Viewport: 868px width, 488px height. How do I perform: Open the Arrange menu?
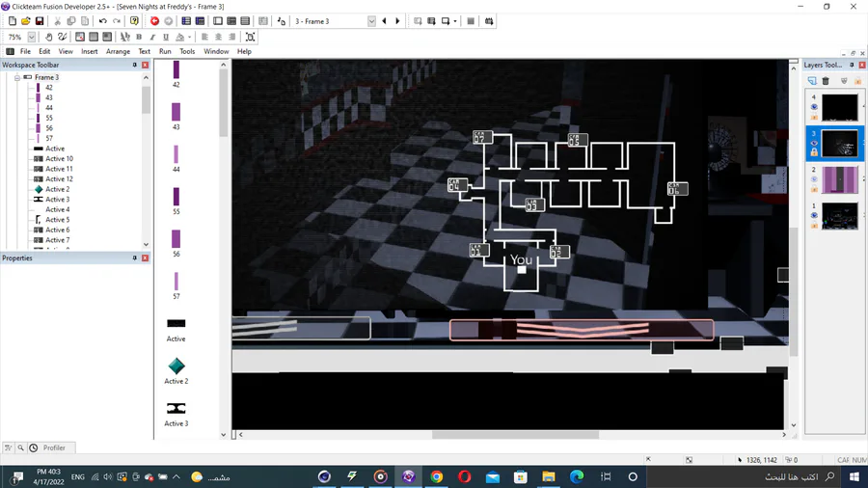[x=118, y=51]
